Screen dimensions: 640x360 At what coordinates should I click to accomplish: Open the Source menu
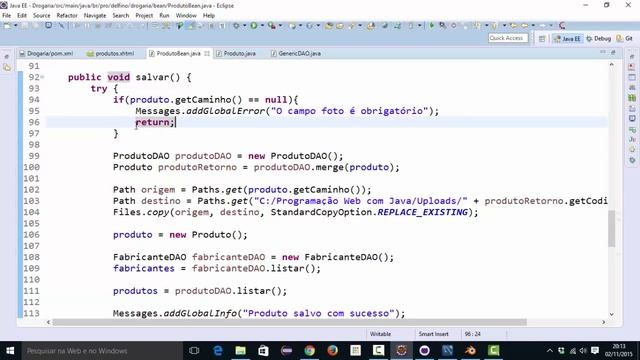(42, 16)
